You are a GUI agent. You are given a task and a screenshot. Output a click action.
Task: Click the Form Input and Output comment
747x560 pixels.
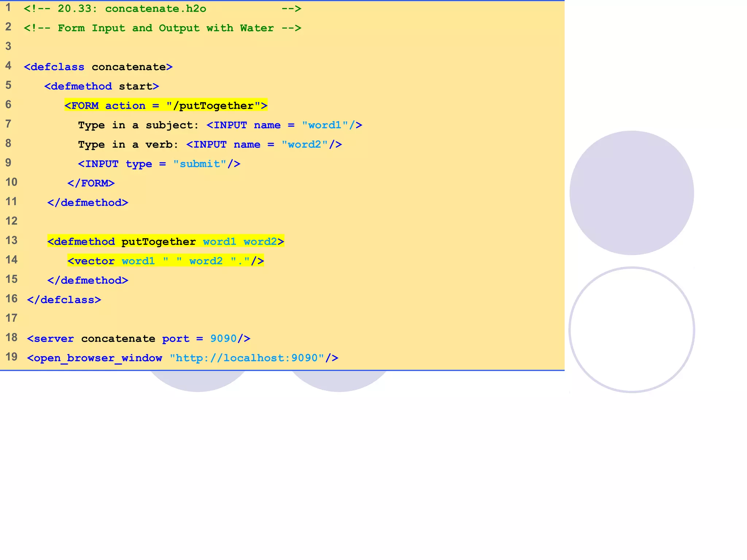[162, 28]
